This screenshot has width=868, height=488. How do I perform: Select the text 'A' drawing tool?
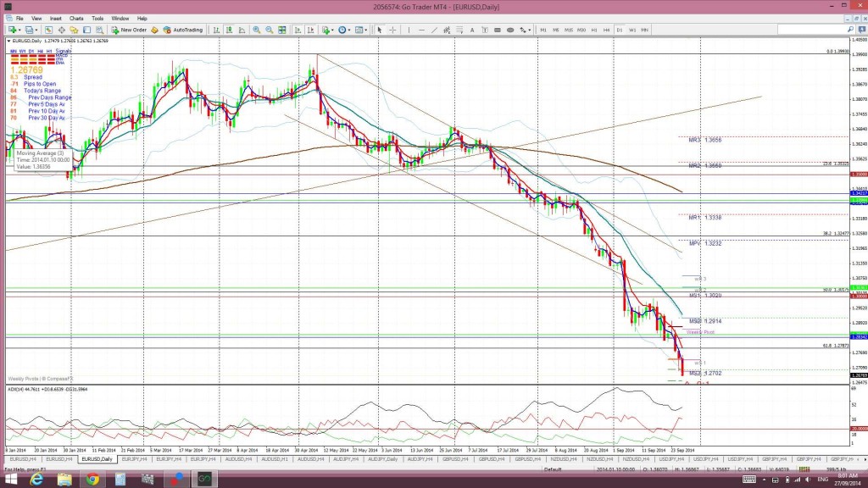coord(472,30)
